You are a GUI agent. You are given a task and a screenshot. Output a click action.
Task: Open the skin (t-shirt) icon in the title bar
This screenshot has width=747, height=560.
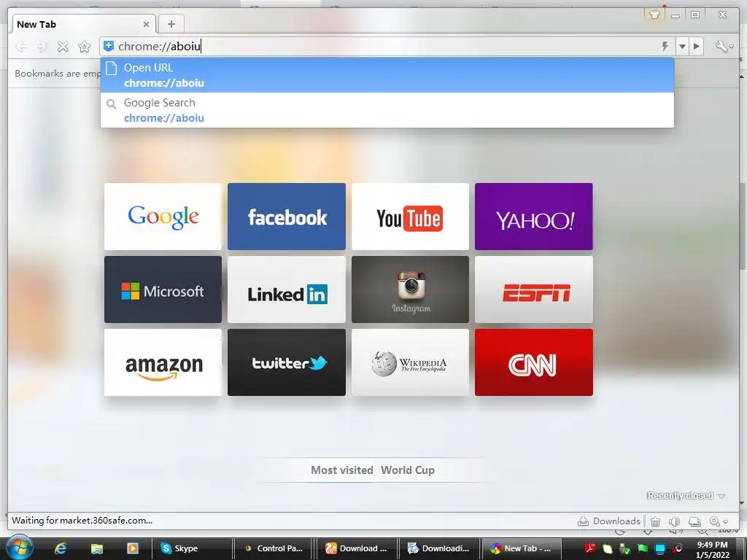click(x=654, y=15)
